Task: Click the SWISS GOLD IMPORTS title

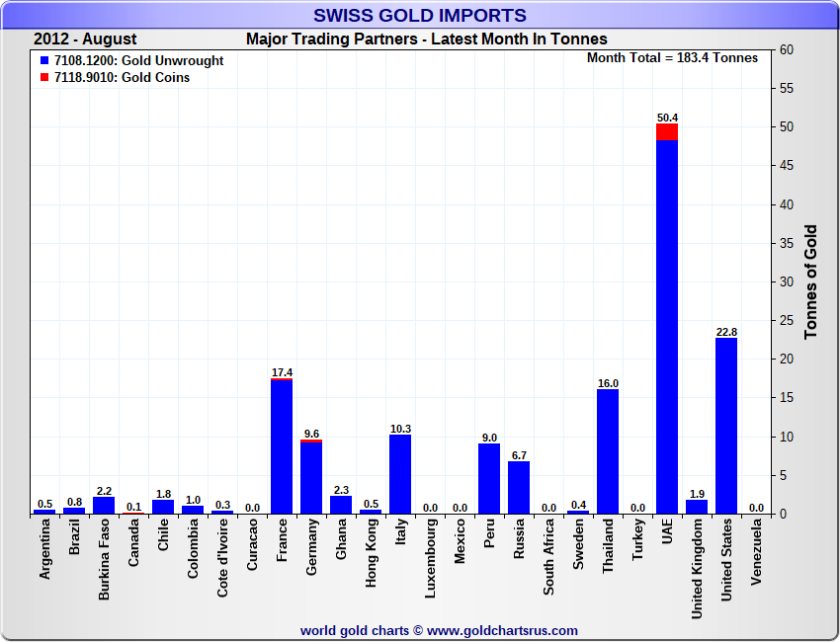Action: tap(420, 15)
